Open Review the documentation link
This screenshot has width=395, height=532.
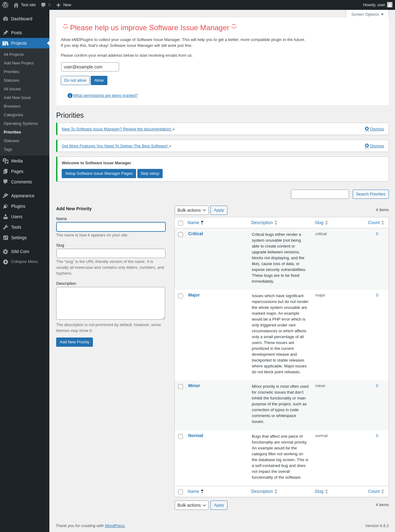tap(117, 129)
